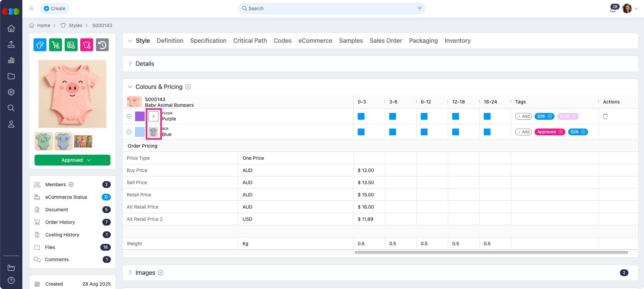
Task: Click the Create button
Action: tap(55, 8)
